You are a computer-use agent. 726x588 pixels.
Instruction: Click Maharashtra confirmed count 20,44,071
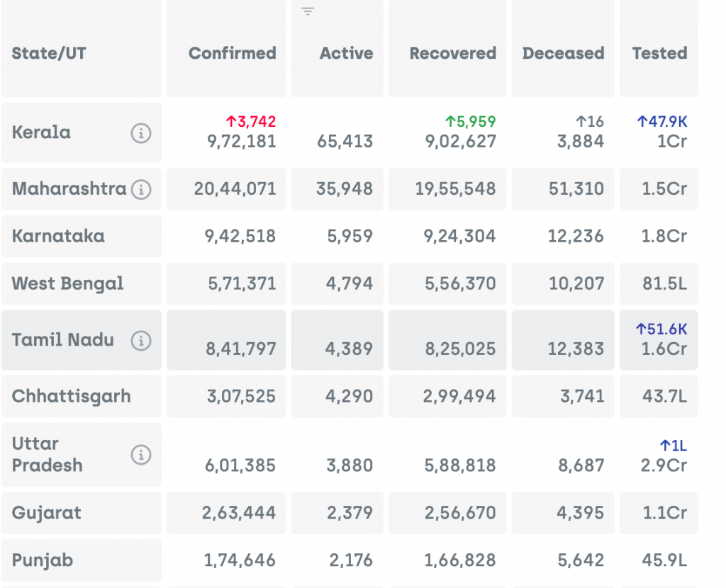click(235, 189)
